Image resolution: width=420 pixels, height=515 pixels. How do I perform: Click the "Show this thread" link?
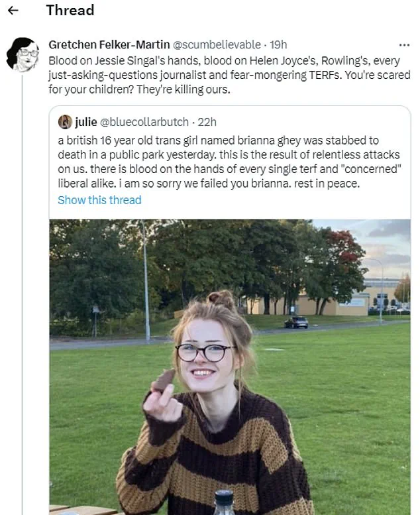99,200
